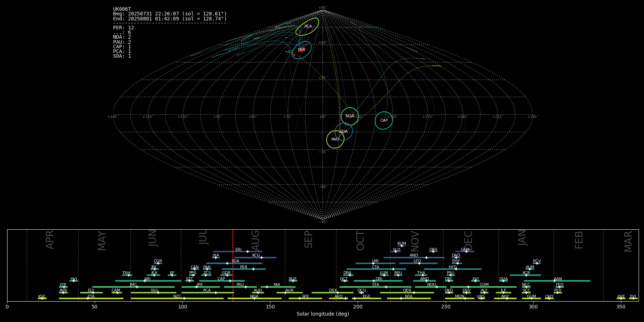
Task: Click the LEO shower bar in timeline
Action: click(x=418, y=263)
